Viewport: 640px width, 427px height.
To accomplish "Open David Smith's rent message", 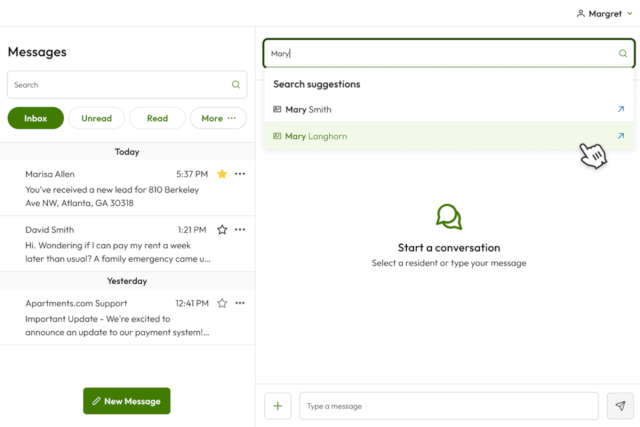I will coord(127,244).
